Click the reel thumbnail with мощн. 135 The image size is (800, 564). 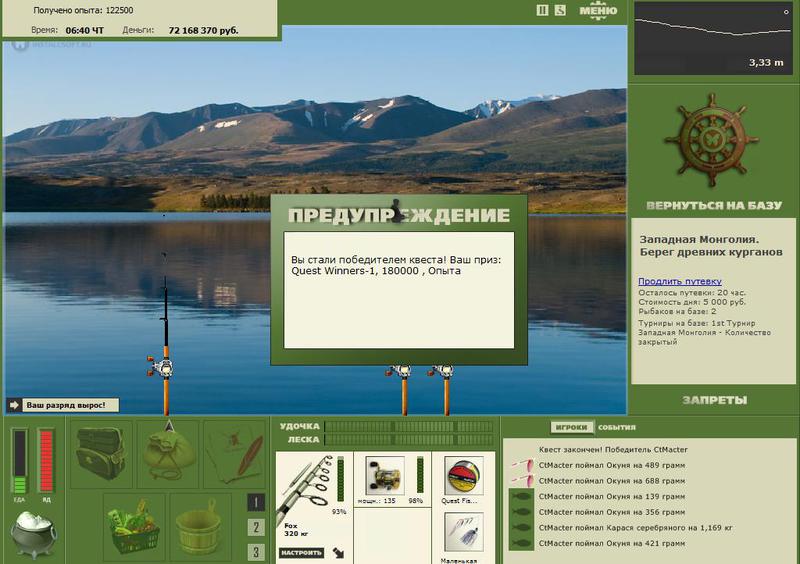point(385,476)
